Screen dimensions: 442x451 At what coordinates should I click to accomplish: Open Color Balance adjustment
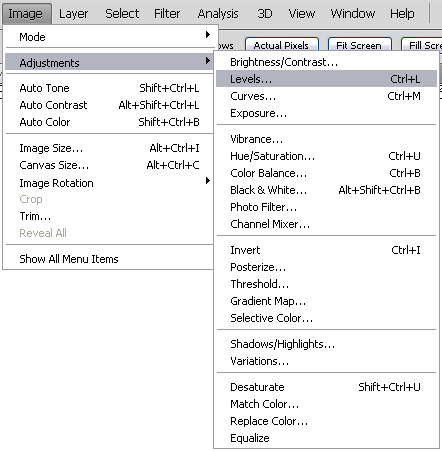[326, 173]
